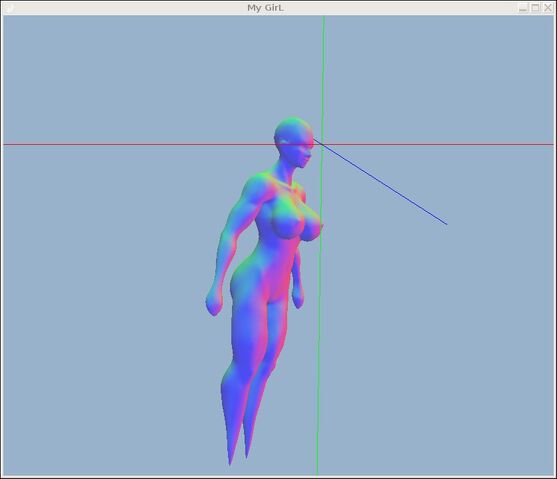The image size is (557, 479).
Task: Click the blue Z axis line
Action: click(x=379, y=182)
